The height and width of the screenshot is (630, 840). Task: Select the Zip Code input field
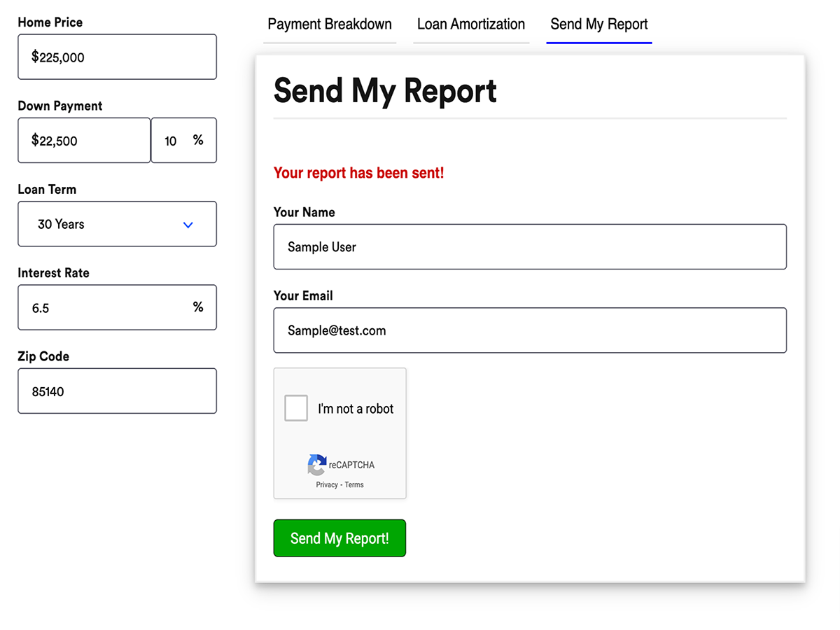tap(117, 391)
